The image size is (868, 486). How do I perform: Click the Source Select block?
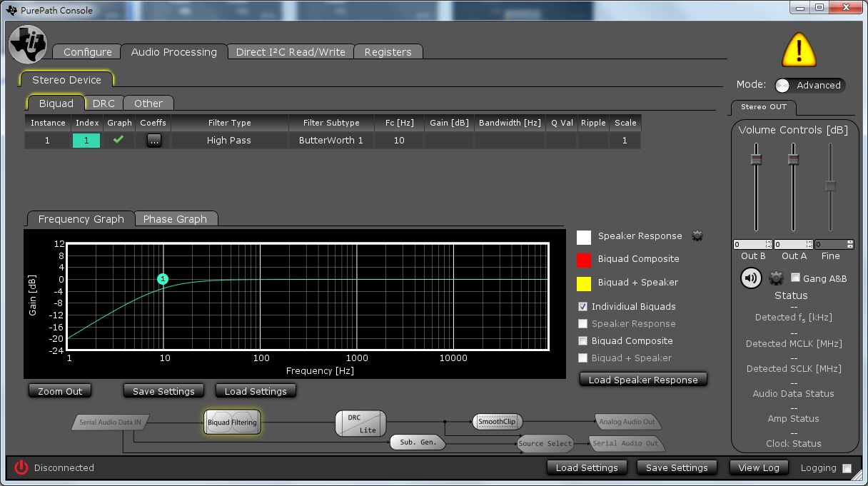click(x=545, y=443)
